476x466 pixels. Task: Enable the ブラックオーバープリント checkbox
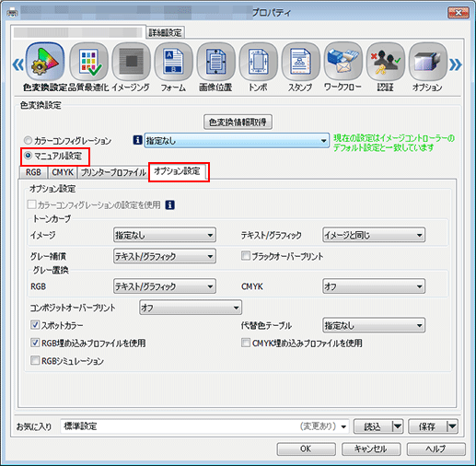[246, 256]
